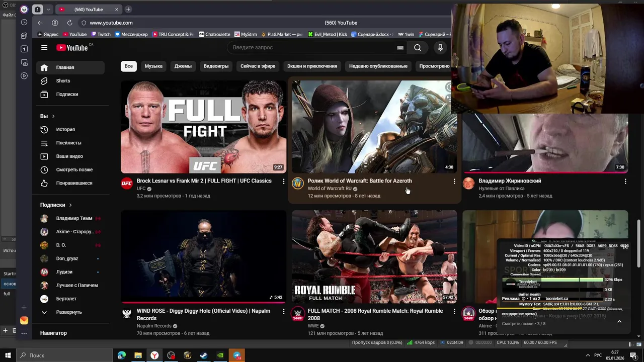Select the Сейчас в эфире filter chip
The image size is (644, 362).
point(258,66)
